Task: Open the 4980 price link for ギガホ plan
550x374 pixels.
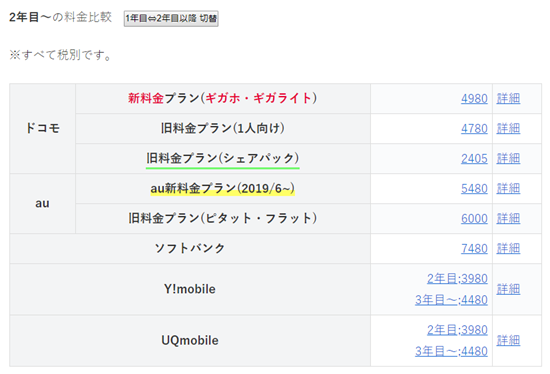Action: [x=474, y=99]
